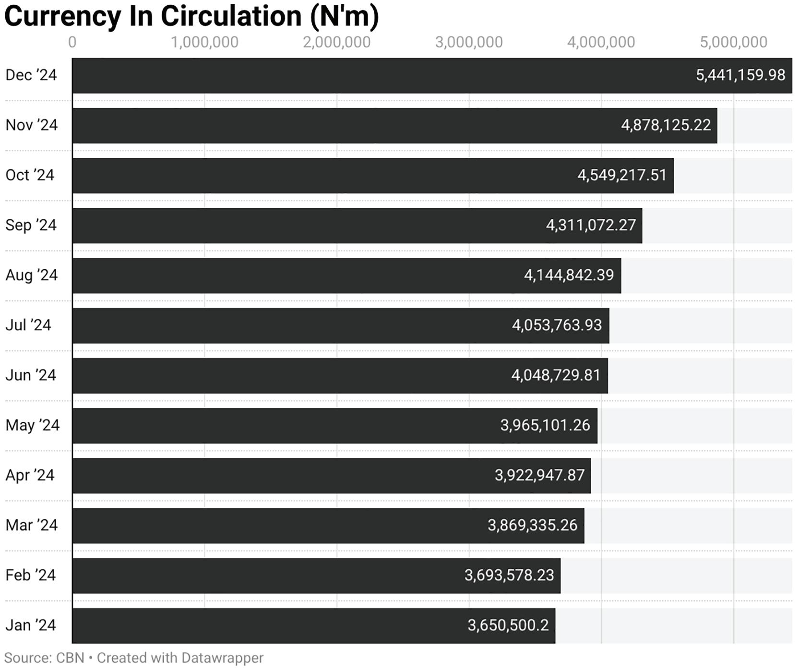Click the 3,650,500.2 value label
The width and height of the screenshot is (799, 672).
pos(508,625)
